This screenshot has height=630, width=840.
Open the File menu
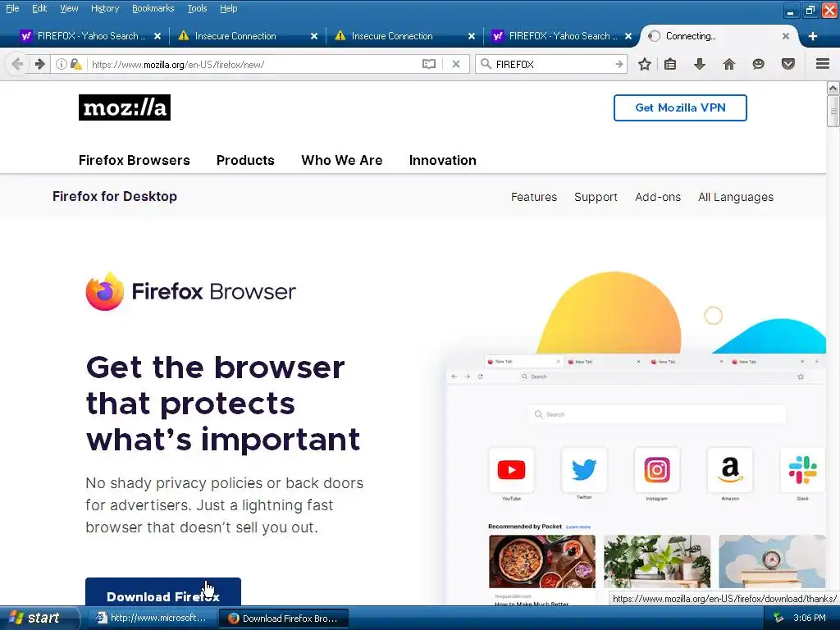point(12,8)
